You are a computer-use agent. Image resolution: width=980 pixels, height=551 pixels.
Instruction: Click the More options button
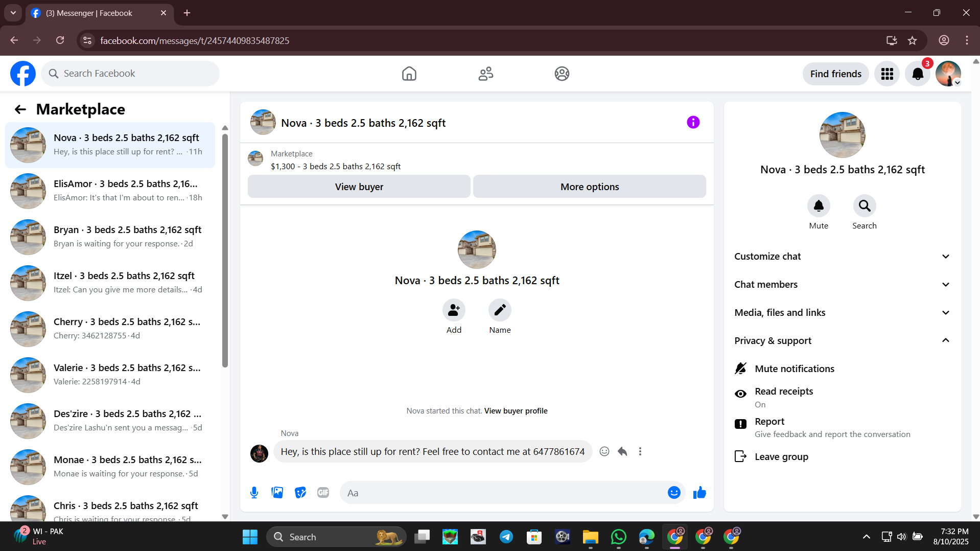click(x=589, y=187)
